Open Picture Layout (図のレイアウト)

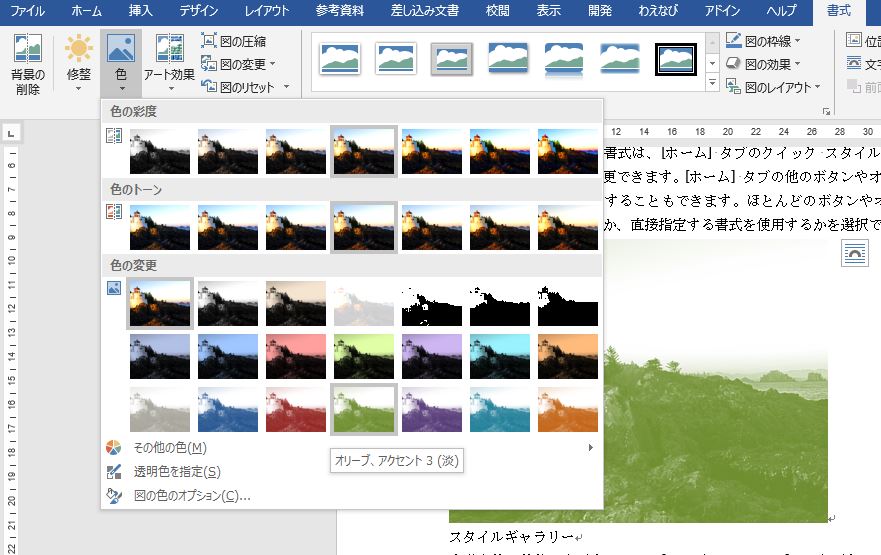pyautogui.click(x=768, y=87)
